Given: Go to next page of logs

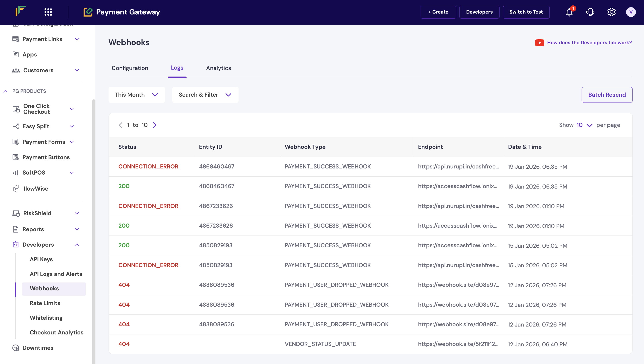Looking at the screenshot, I should pos(155,125).
